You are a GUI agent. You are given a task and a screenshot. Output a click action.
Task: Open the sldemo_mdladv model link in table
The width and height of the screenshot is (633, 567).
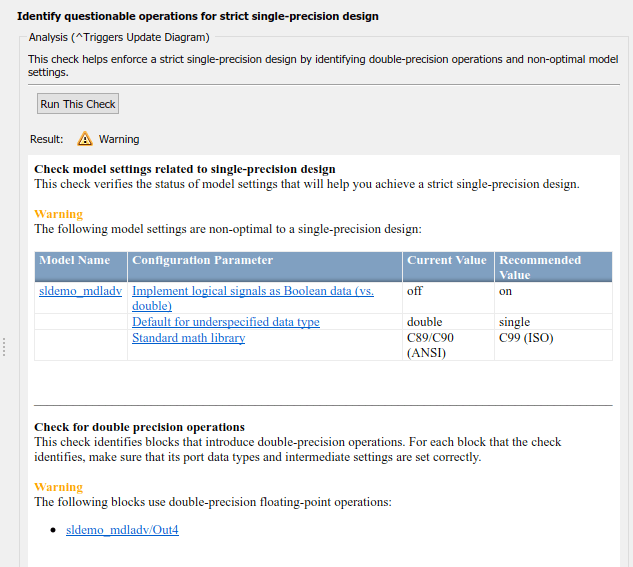(x=80, y=291)
